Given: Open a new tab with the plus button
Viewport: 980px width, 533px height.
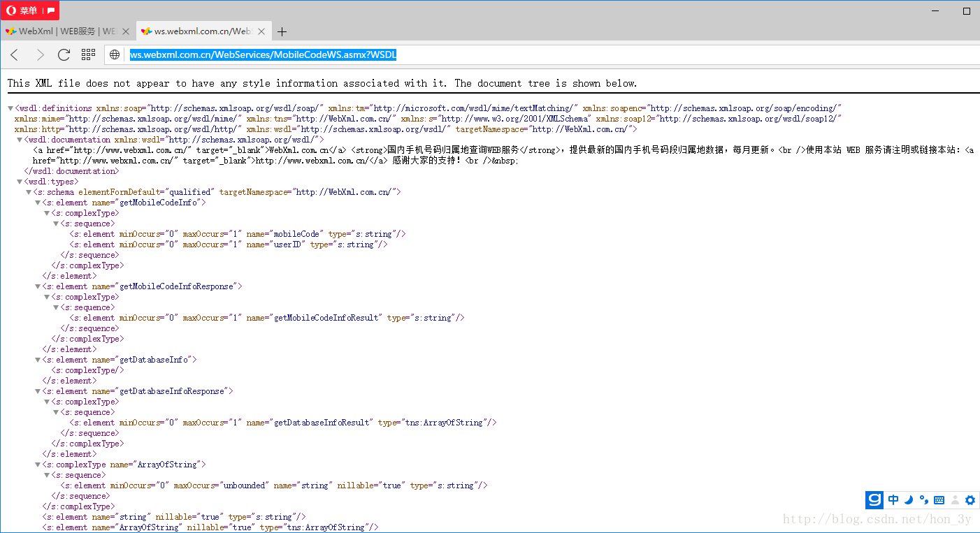Looking at the screenshot, I should (282, 31).
